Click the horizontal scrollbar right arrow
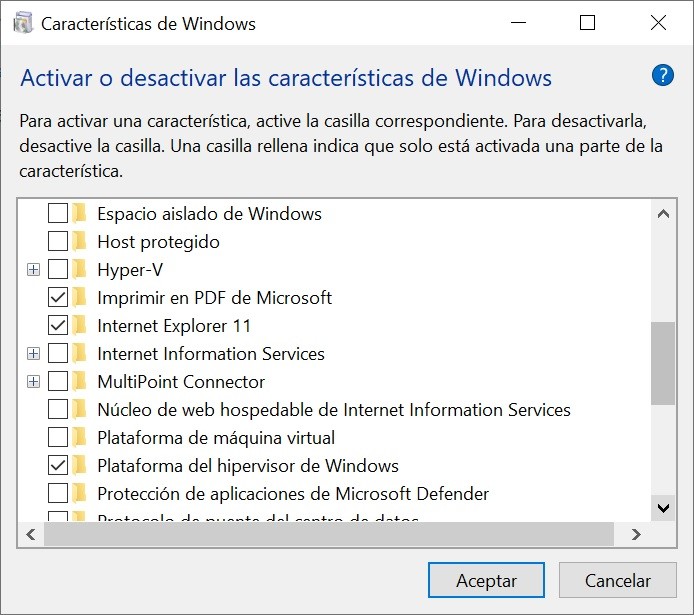This screenshot has height=615, width=694. coord(634,535)
